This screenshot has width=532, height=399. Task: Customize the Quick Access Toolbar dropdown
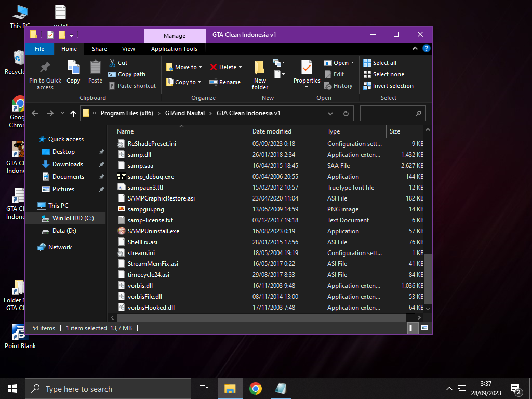(71, 35)
